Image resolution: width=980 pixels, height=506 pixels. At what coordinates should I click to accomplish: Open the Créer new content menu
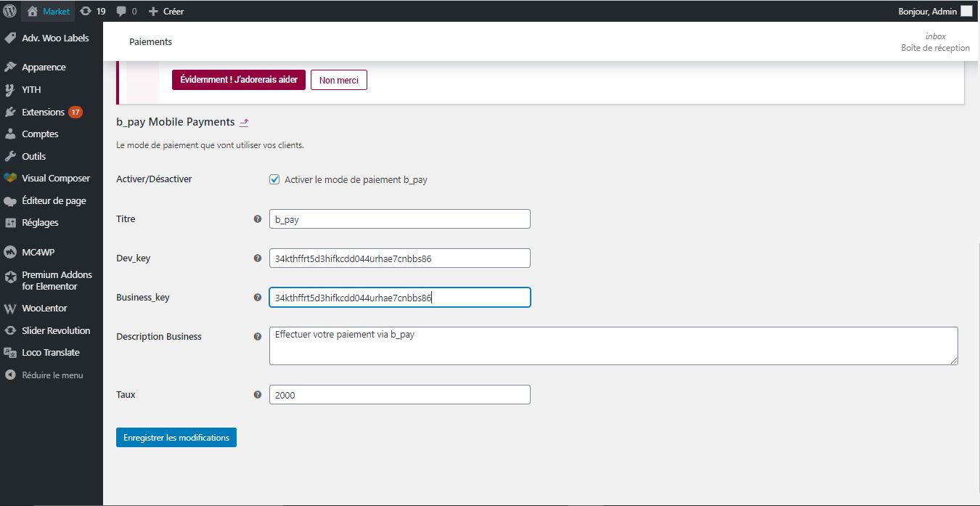[x=166, y=12]
